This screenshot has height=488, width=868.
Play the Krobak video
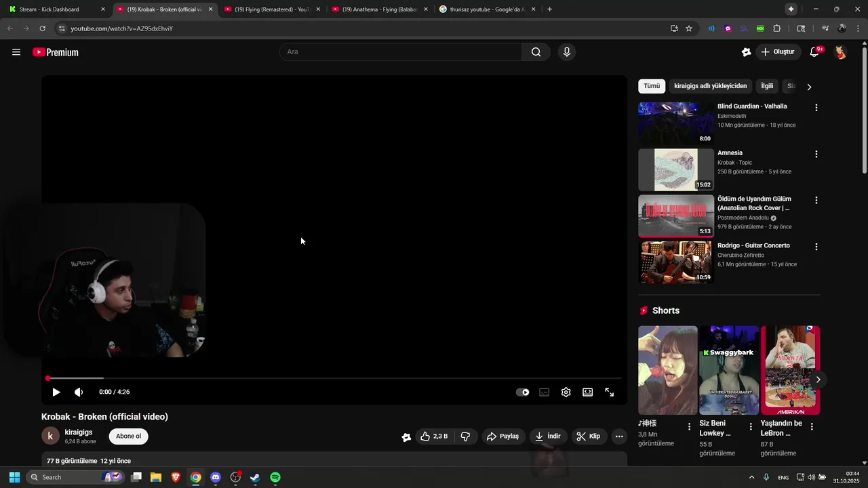(x=56, y=392)
